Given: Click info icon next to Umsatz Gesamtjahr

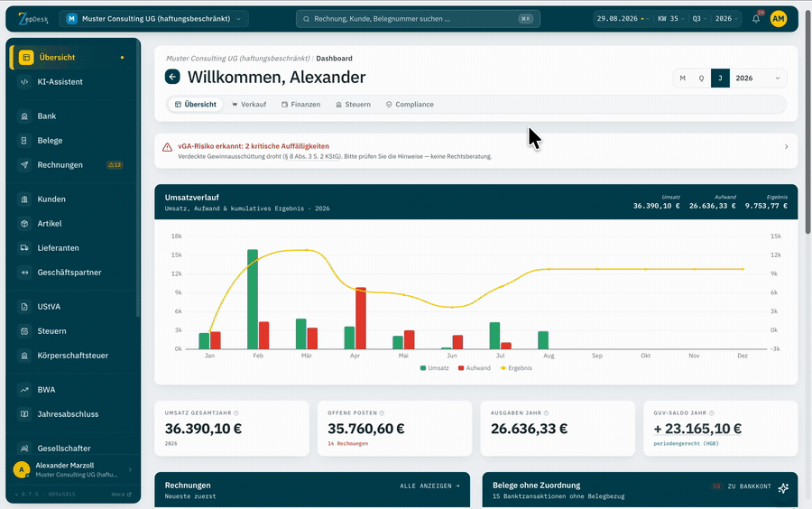Looking at the screenshot, I should 236,412.
